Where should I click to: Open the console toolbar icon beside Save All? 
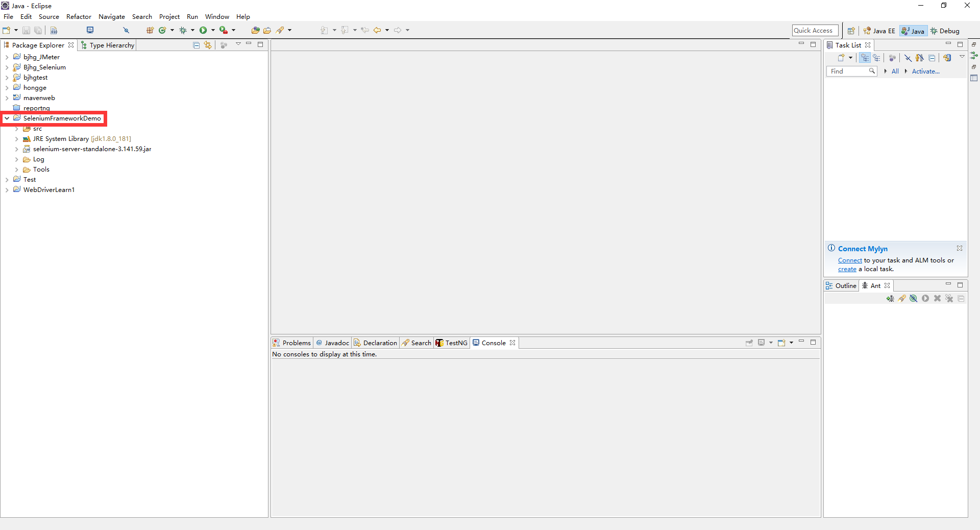tap(90, 30)
